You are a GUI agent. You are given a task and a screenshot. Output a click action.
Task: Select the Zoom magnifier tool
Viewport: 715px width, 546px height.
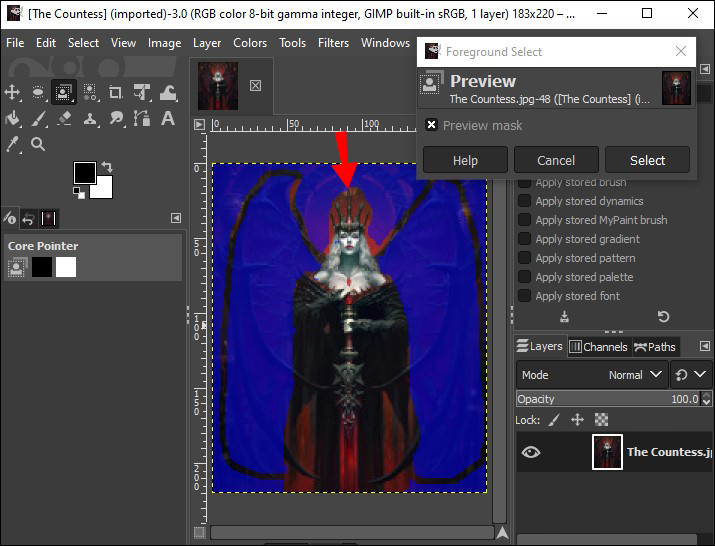39,144
